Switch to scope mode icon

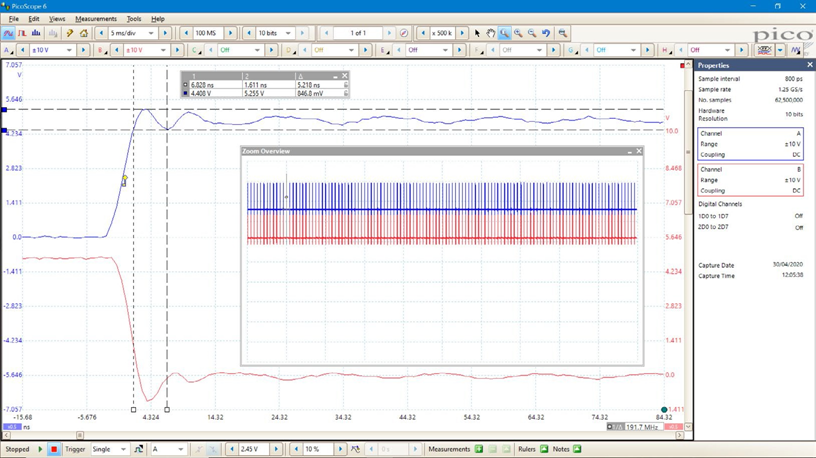click(8, 33)
